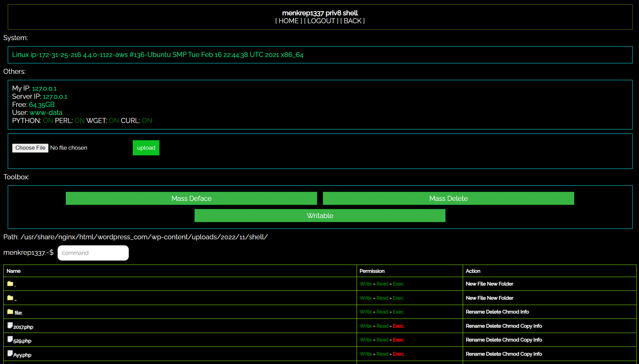Click the folder icon of the single-dot directory row
This screenshot has width=639, height=364.
click(10, 284)
